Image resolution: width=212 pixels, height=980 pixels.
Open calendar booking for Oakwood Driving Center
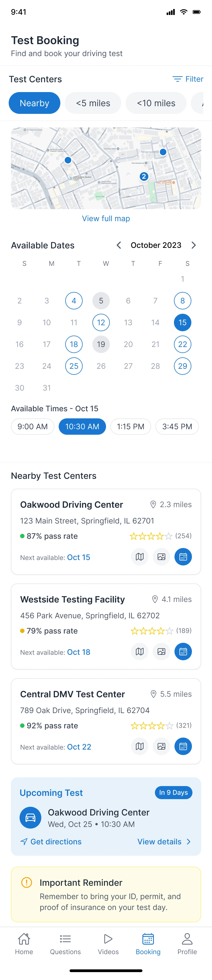pos(183,557)
